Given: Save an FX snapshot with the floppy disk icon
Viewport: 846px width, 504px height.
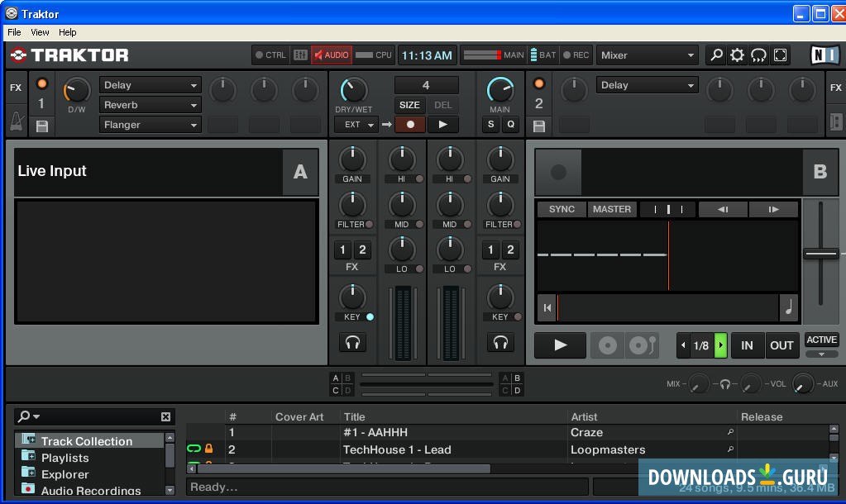Looking at the screenshot, I should coord(41,125).
